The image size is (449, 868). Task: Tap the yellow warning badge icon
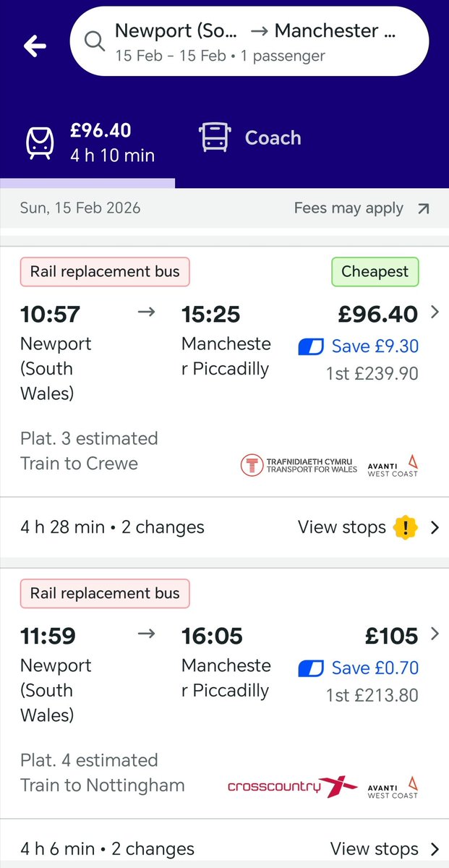click(406, 527)
